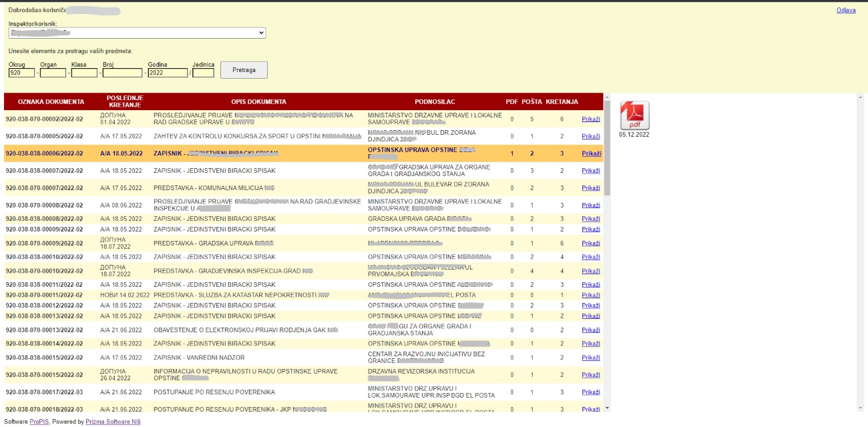Select row 920-038-038-00008/2022-02
Viewport: 868px width, 427px height.
coord(303,219)
